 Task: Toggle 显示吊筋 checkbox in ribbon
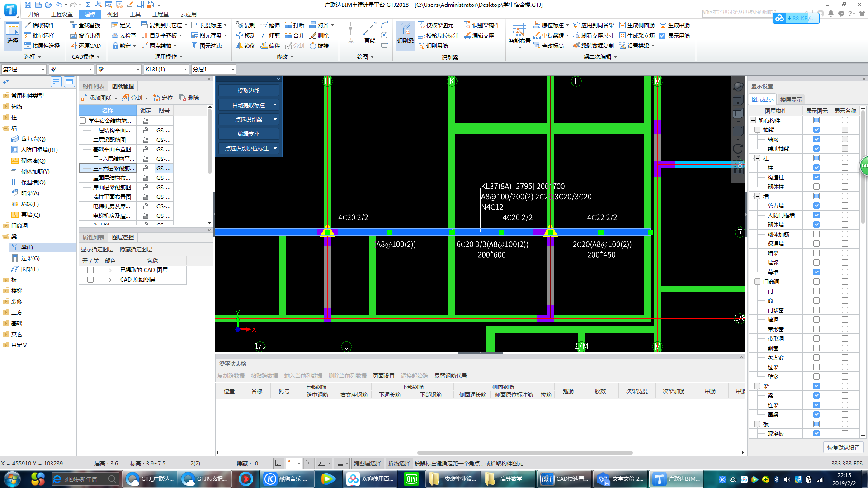(x=662, y=36)
